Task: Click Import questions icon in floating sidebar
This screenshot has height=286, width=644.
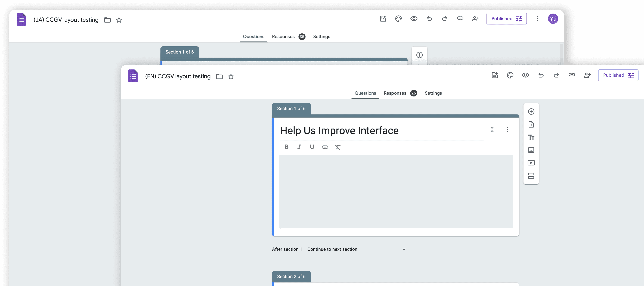Action: coord(531,124)
